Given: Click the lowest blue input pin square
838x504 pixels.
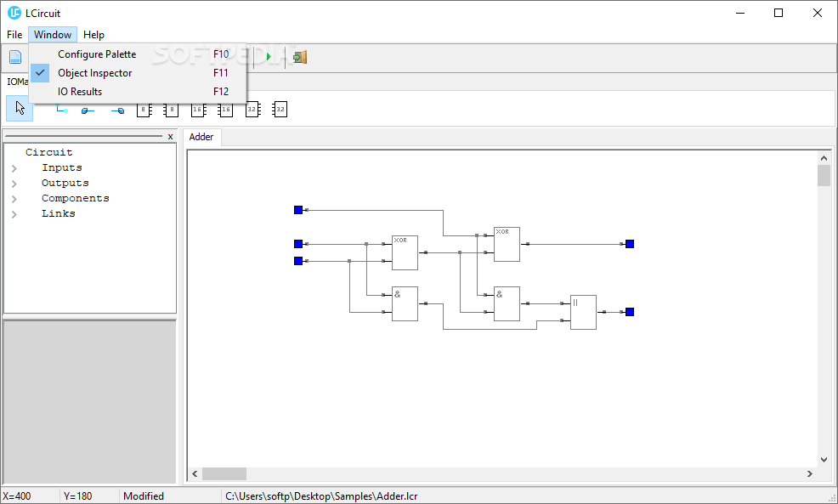Looking at the screenshot, I should click(298, 261).
